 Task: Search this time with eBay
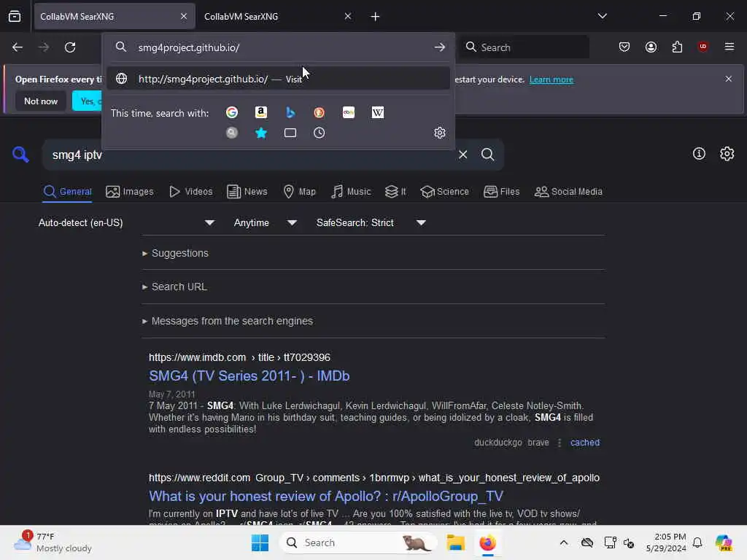(349, 112)
